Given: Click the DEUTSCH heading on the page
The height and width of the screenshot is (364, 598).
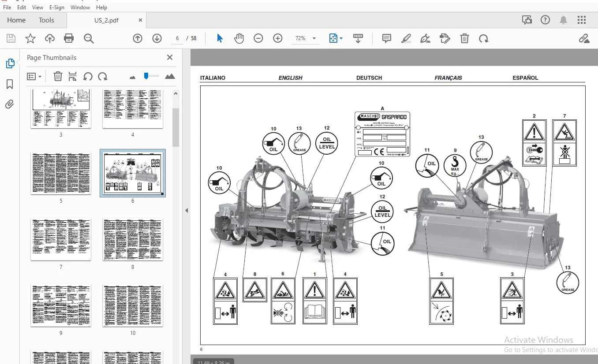Looking at the screenshot, I should click(369, 78).
